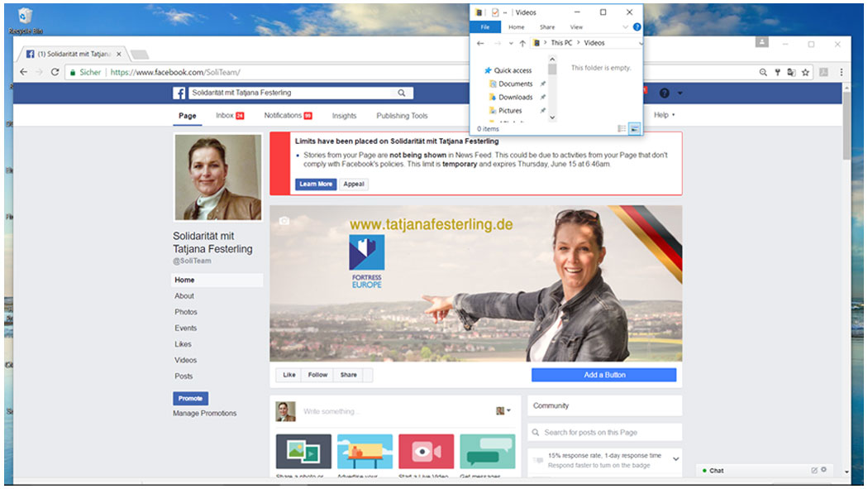The height and width of the screenshot is (489, 868).
Task: Click the search magnifier icon in Facebook search bar
Action: (x=401, y=93)
